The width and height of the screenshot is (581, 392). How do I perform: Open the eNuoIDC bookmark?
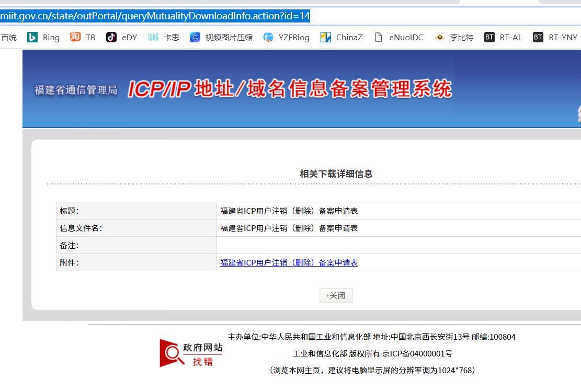click(399, 37)
